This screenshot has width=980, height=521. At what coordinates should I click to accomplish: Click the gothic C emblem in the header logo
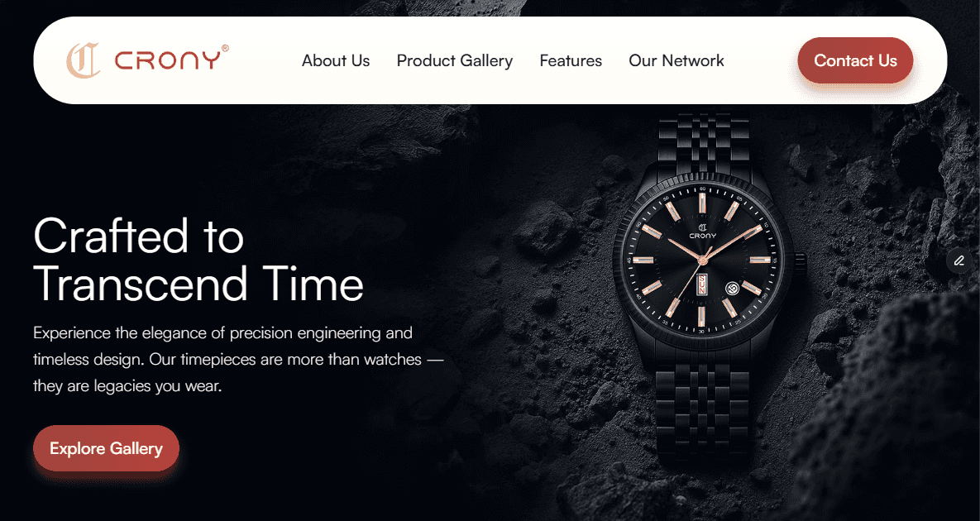[x=84, y=60]
